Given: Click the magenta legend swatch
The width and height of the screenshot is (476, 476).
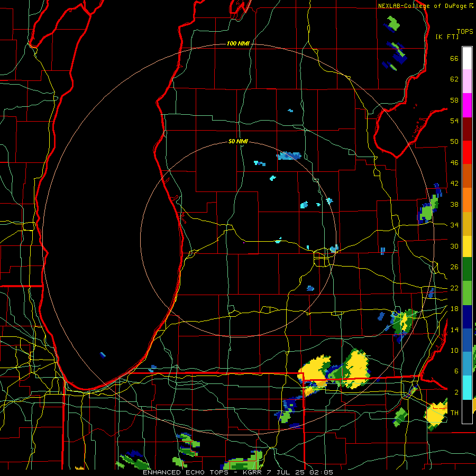Looking at the screenshot, I should tap(467, 105).
